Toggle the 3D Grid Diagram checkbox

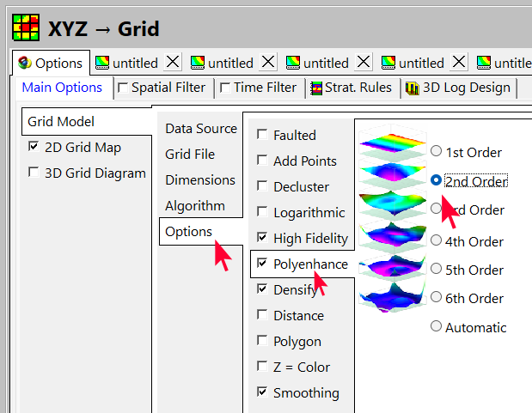point(34,173)
